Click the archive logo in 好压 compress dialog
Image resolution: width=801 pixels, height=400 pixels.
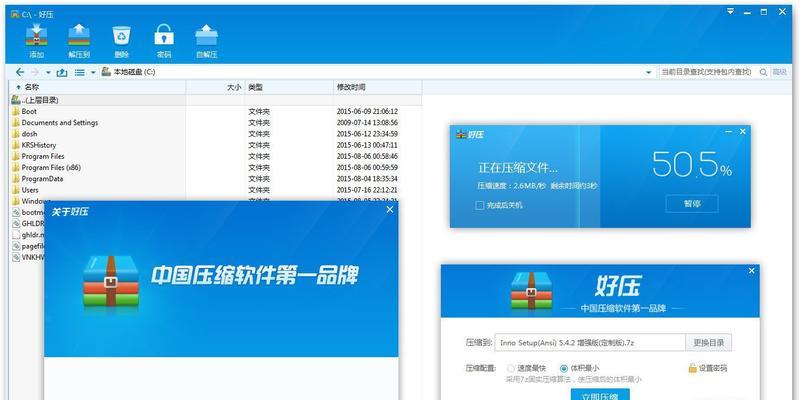[x=532, y=292]
